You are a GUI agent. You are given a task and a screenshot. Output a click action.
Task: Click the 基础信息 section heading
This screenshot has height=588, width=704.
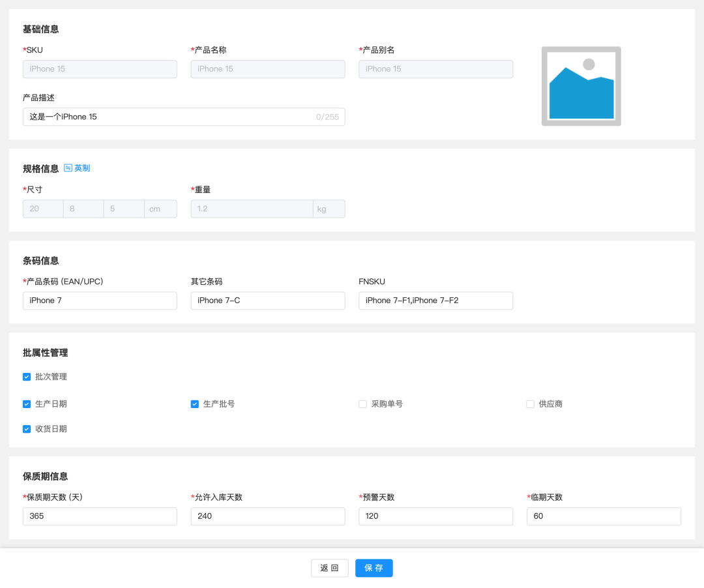coord(41,29)
